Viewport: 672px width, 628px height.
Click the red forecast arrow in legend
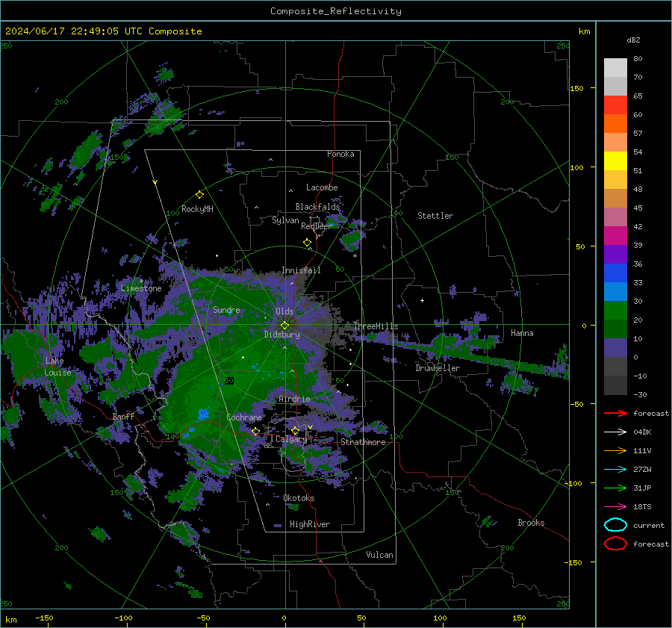click(615, 413)
